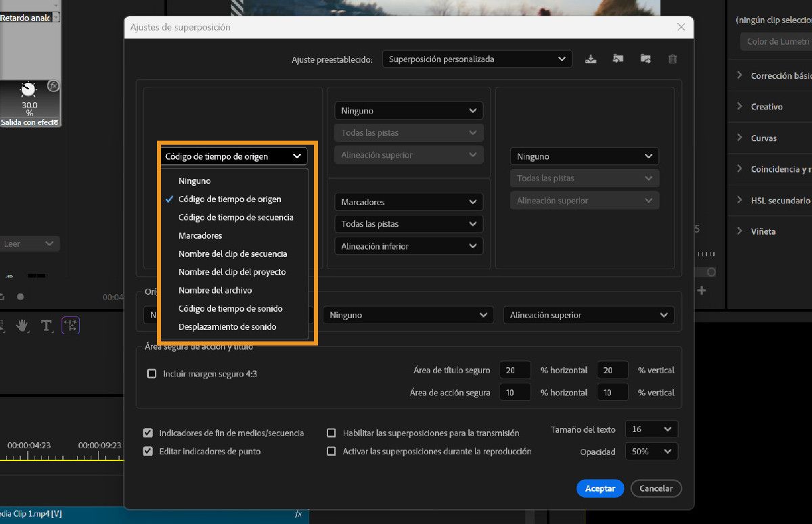Enable Habilitar las superposiciones para la transmisión
The width and height of the screenshot is (812, 524).
coord(332,433)
